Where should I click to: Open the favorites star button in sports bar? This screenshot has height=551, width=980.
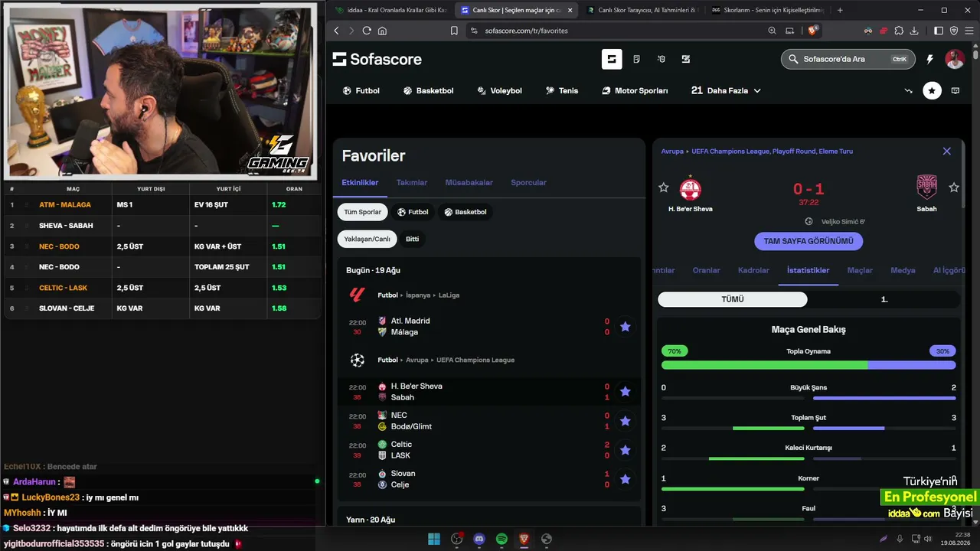[x=932, y=90]
